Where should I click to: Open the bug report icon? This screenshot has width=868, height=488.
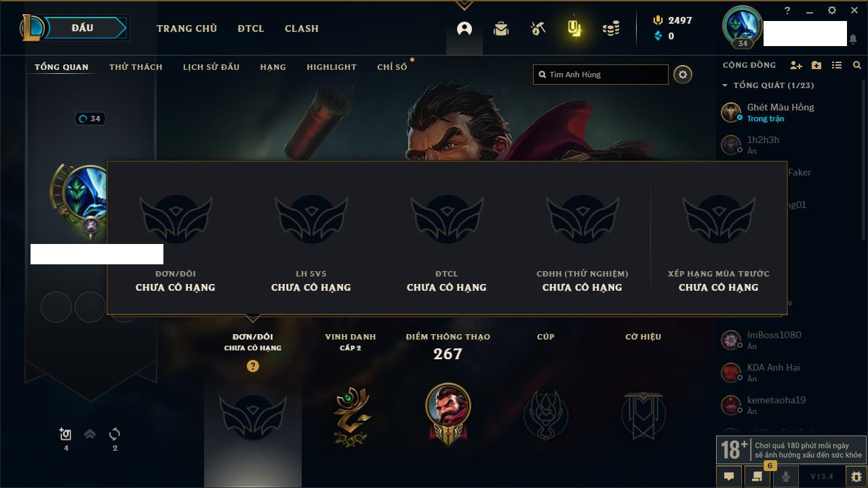click(856, 476)
